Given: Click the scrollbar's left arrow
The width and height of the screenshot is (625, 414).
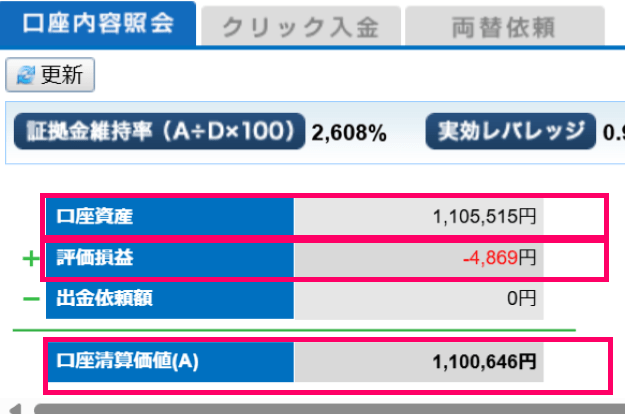Looking at the screenshot, I should pos(10,408).
